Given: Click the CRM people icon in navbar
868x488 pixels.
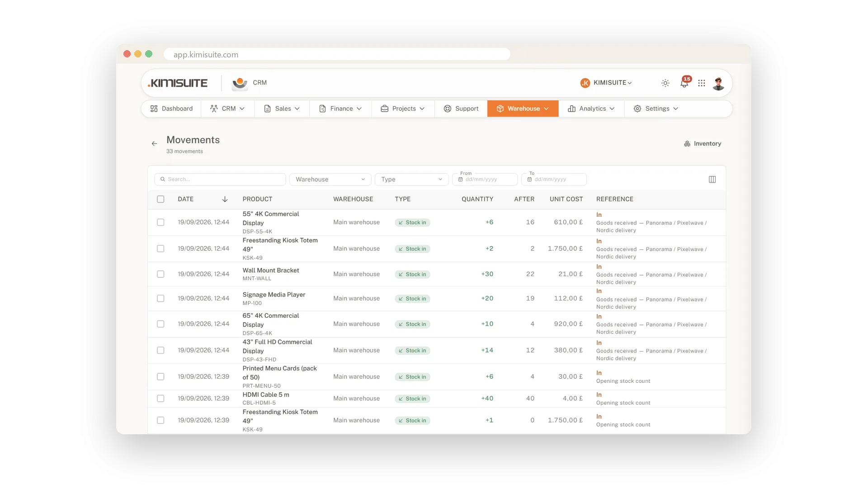Looking at the screenshot, I should click(214, 109).
